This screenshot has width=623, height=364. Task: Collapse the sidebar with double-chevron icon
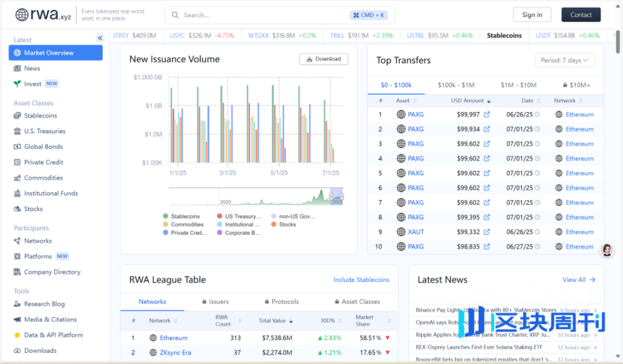click(x=100, y=38)
